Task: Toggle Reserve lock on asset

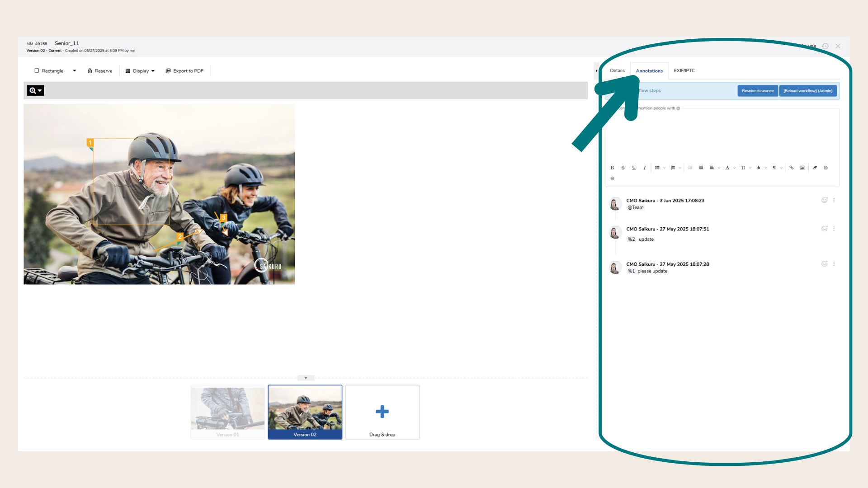Action: click(100, 71)
